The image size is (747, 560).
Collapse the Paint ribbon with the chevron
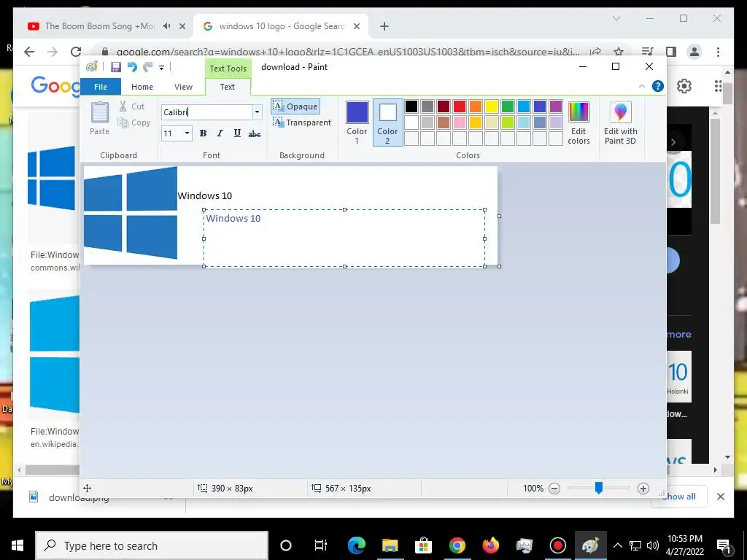tap(642, 86)
